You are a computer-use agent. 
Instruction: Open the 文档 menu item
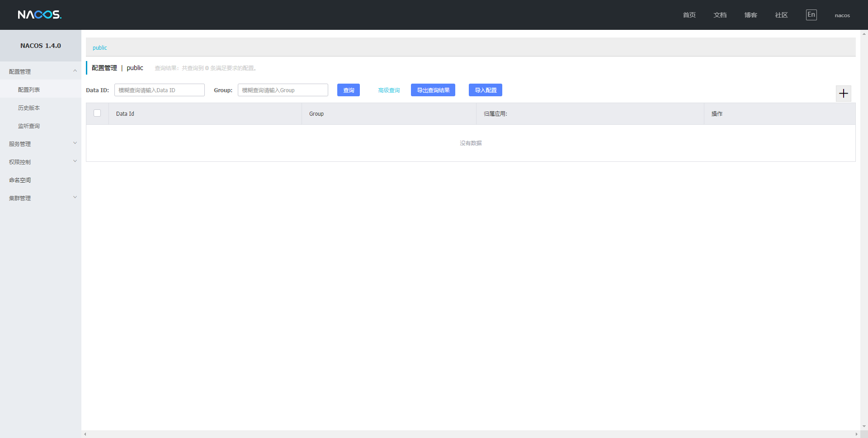pos(720,14)
